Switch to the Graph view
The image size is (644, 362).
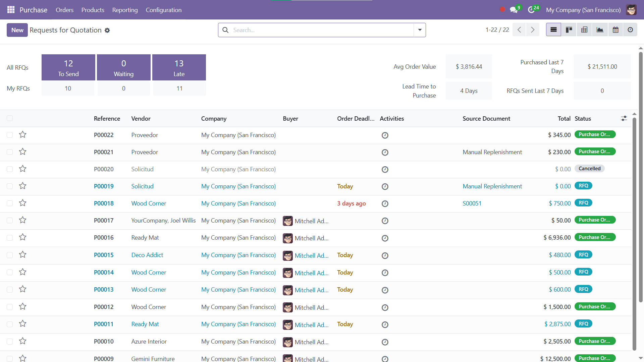[600, 29]
